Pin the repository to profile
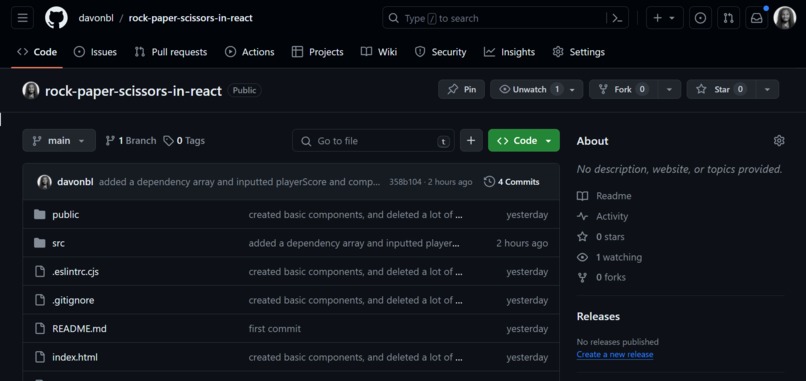The height and width of the screenshot is (381, 806). (x=461, y=89)
